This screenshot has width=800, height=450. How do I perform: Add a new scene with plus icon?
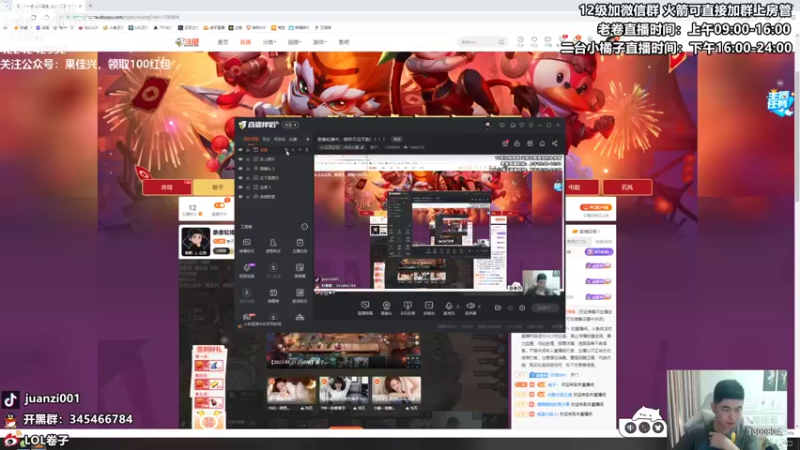307,139
